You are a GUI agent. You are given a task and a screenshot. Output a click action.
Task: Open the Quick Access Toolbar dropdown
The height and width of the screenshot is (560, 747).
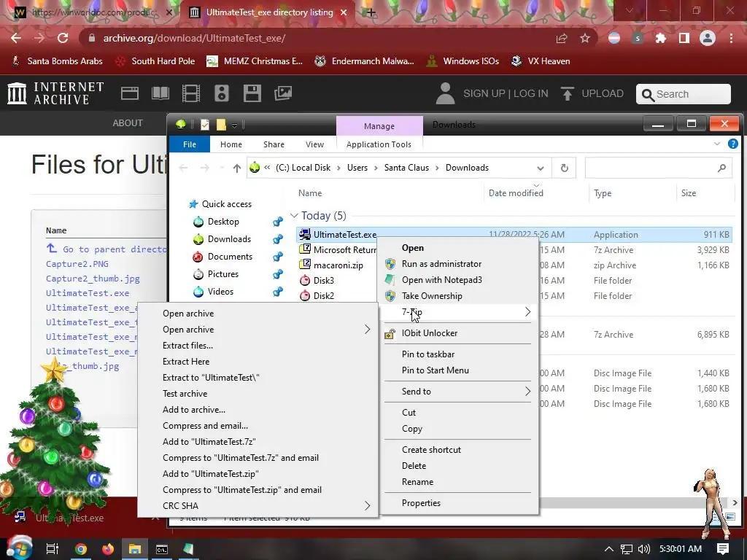(234, 125)
